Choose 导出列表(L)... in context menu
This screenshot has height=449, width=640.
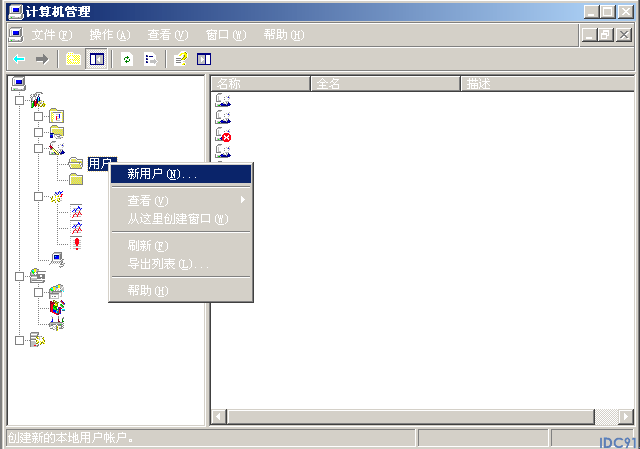(181, 264)
